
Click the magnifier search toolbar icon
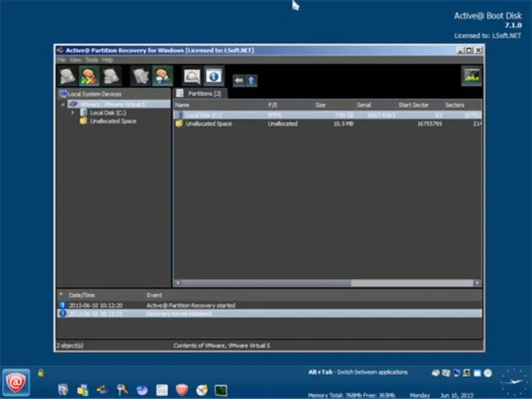pos(192,76)
